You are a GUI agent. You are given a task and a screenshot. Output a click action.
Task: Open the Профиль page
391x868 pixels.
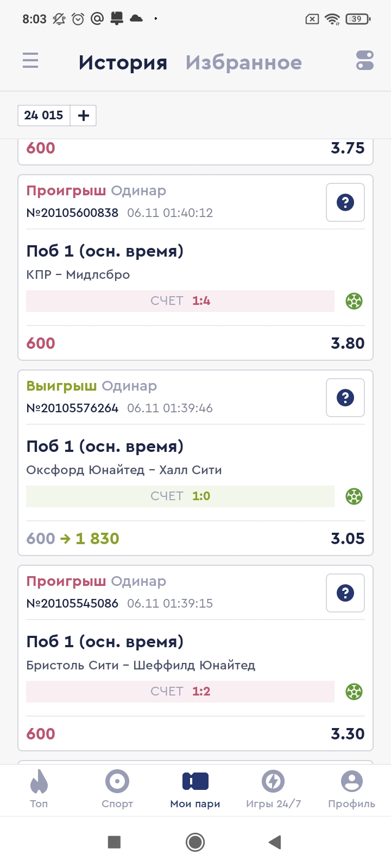coord(351,789)
